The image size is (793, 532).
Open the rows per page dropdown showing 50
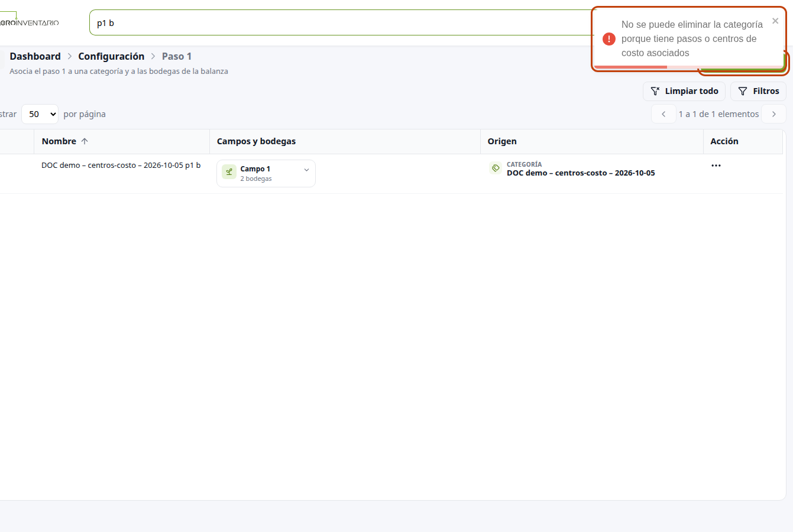40,114
